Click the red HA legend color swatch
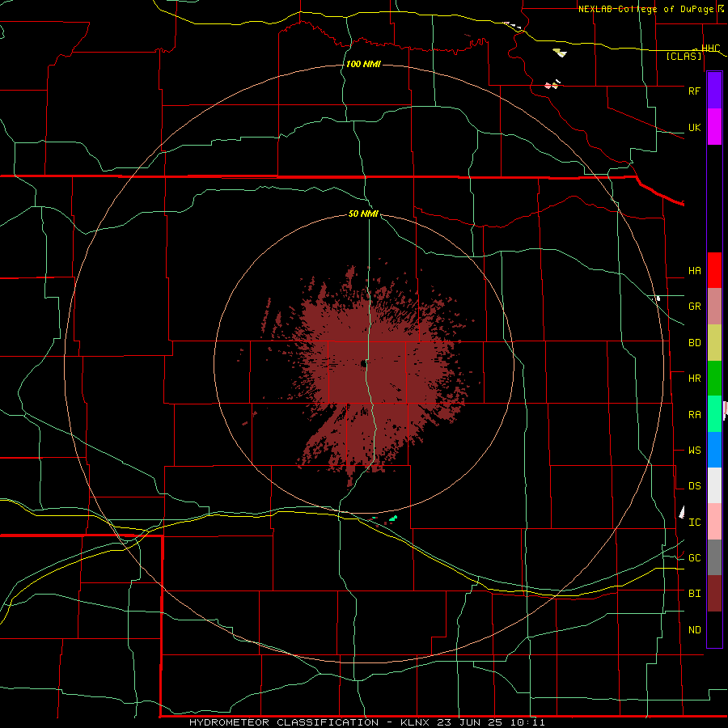 (x=714, y=270)
